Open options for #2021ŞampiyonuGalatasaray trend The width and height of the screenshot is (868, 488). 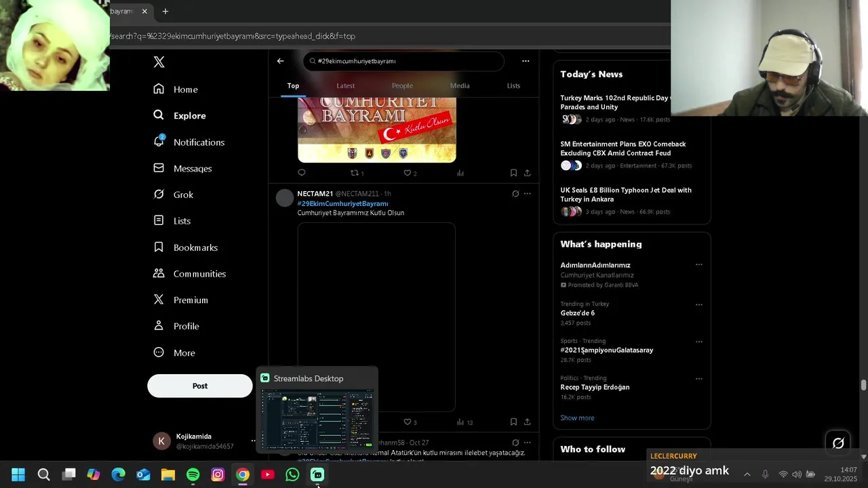698,342
